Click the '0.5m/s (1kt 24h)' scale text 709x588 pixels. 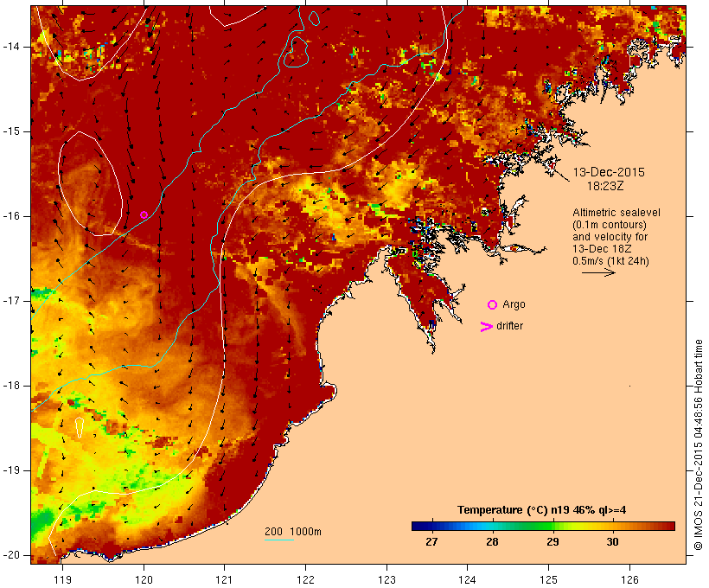point(610,261)
